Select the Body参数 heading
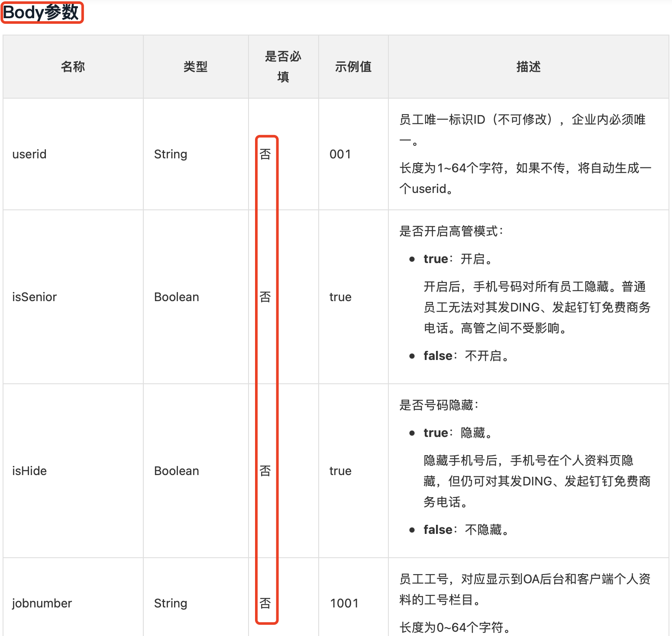 pos(41,12)
